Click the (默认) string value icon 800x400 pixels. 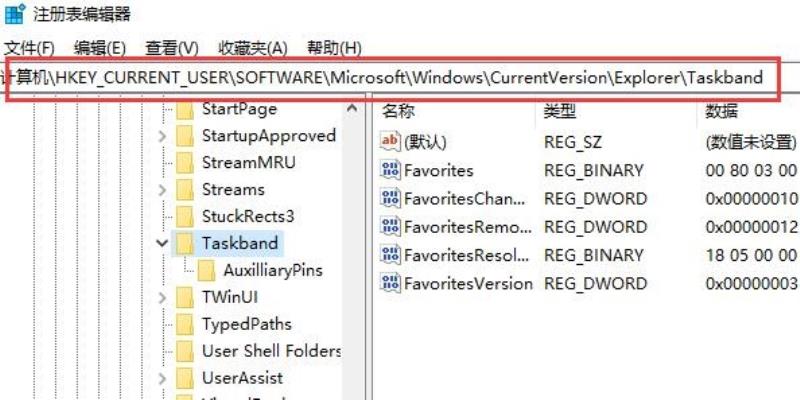click(390, 141)
